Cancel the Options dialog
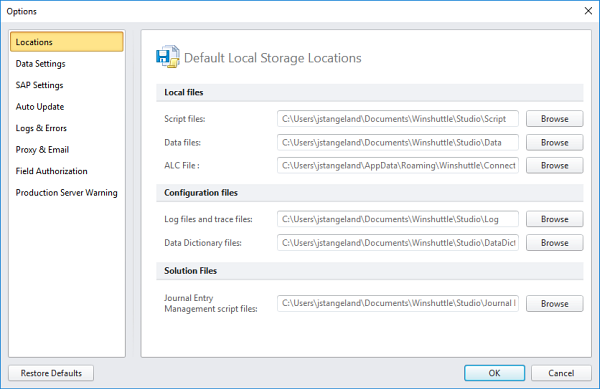This screenshot has width=600, height=389. [561, 373]
